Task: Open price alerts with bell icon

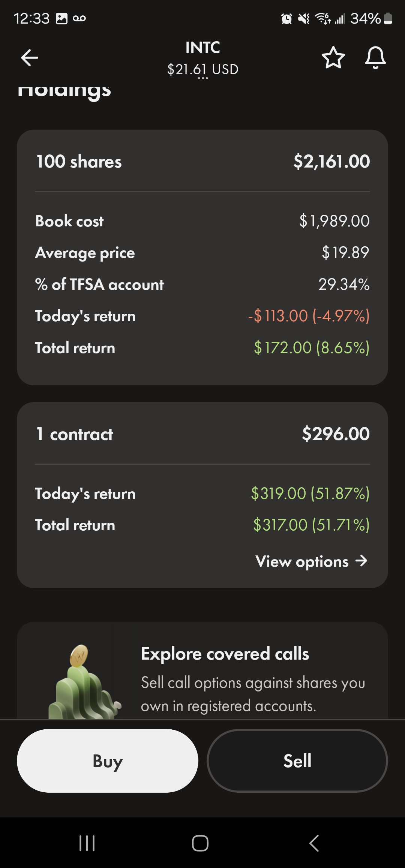Action: 375,58
